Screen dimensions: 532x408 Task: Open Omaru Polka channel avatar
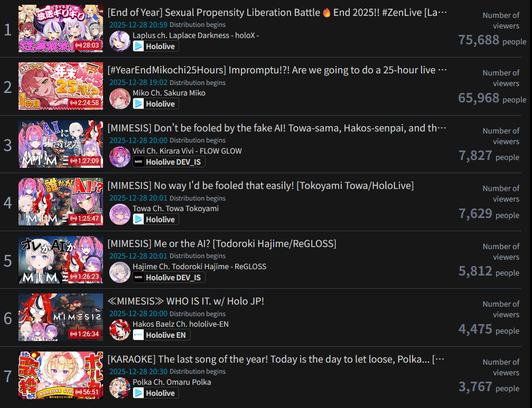[x=120, y=387]
